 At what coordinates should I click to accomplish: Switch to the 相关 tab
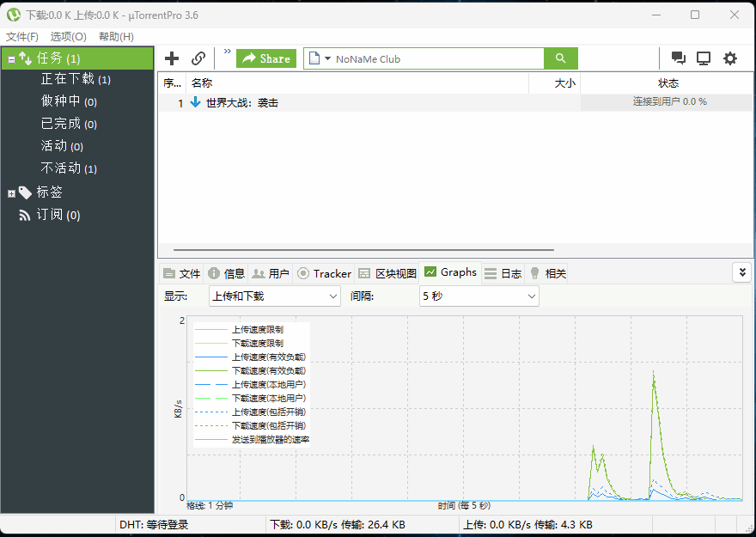[x=547, y=273]
